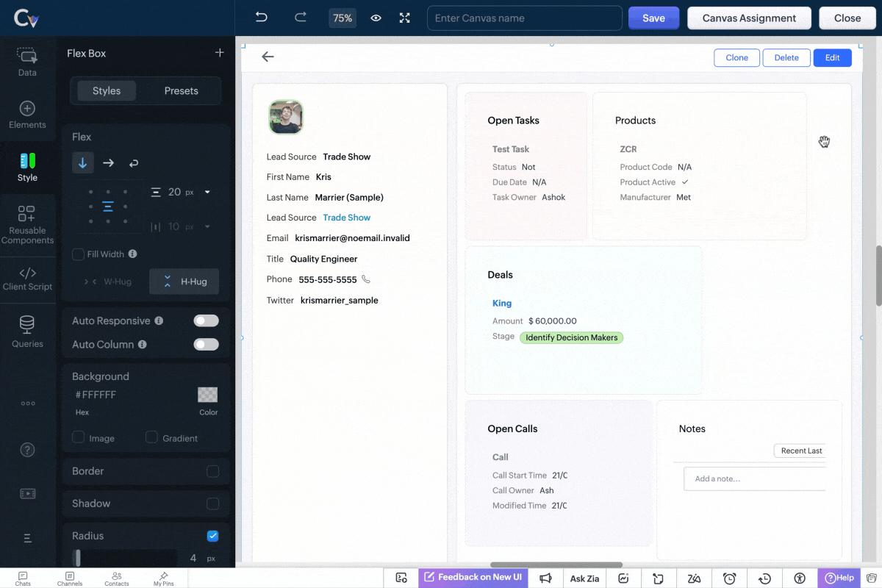
Task: Click the Add a note field
Action: 755,478
